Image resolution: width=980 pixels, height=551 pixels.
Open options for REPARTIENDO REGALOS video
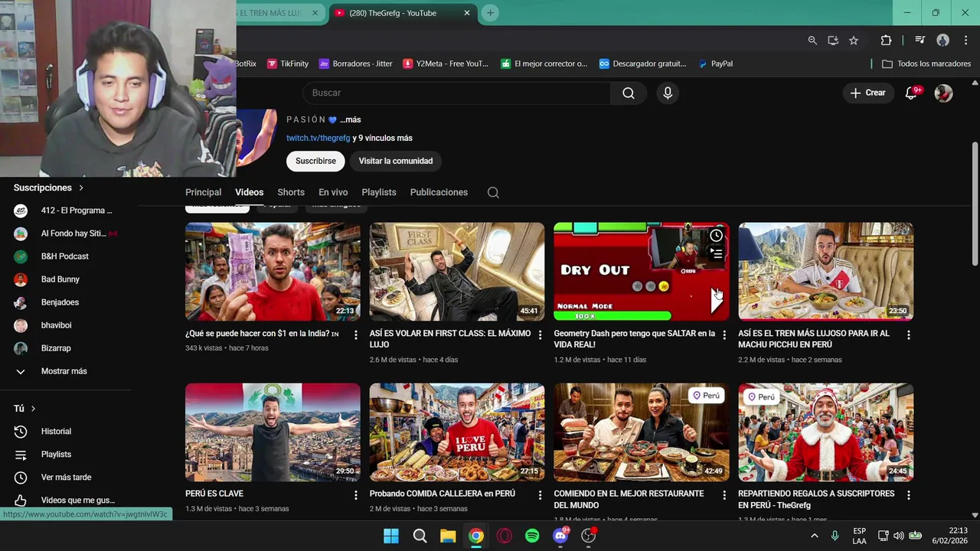tap(909, 495)
